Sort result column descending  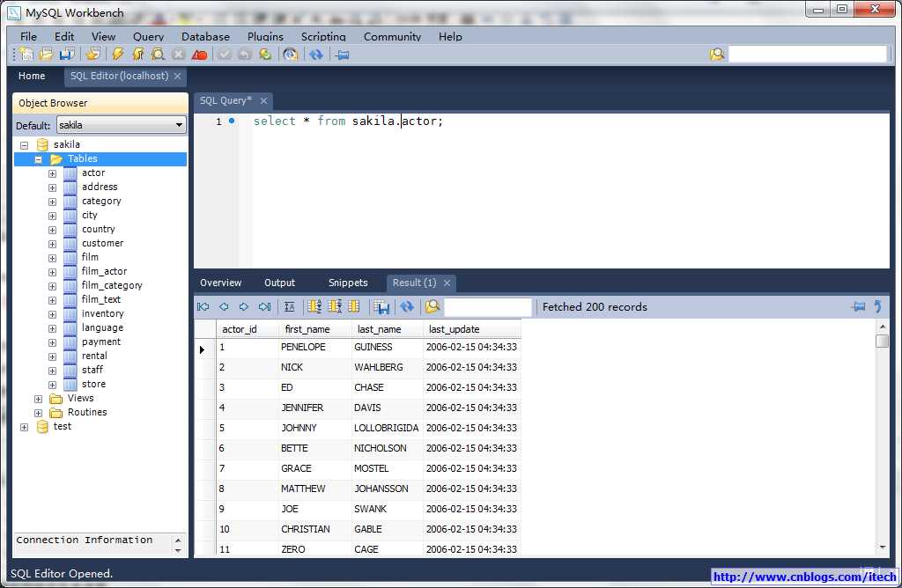(335, 307)
